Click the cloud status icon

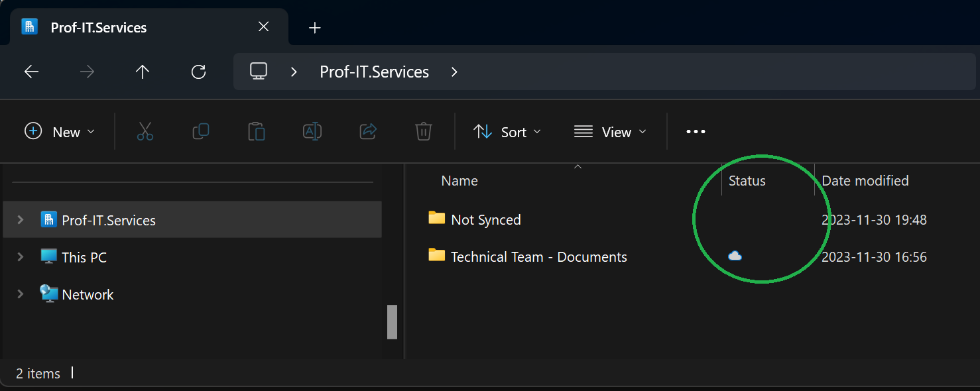tap(735, 256)
